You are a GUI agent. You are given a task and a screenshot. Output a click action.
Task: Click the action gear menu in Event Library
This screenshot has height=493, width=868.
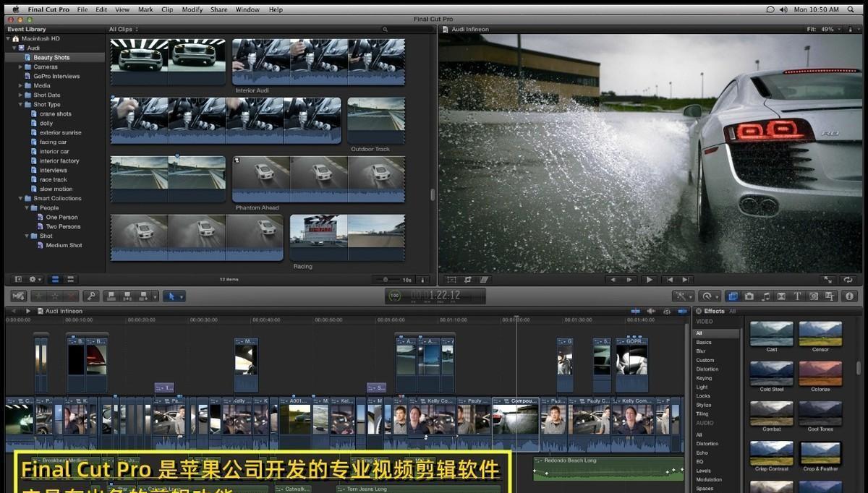point(35,279)
